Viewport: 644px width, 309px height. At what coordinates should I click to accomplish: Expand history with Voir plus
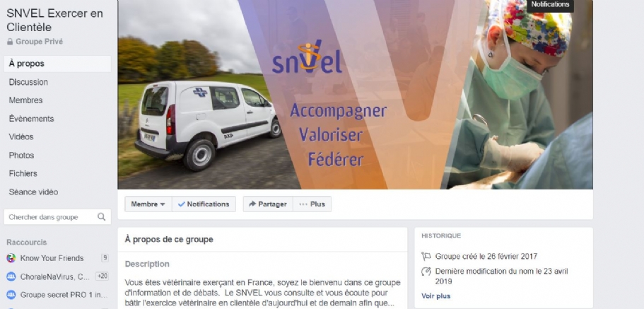coord(435,296)
